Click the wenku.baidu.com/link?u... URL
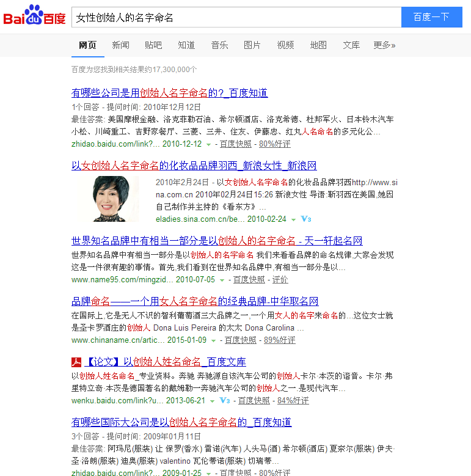This screenshot has width=471, height=476. (139, 400)
